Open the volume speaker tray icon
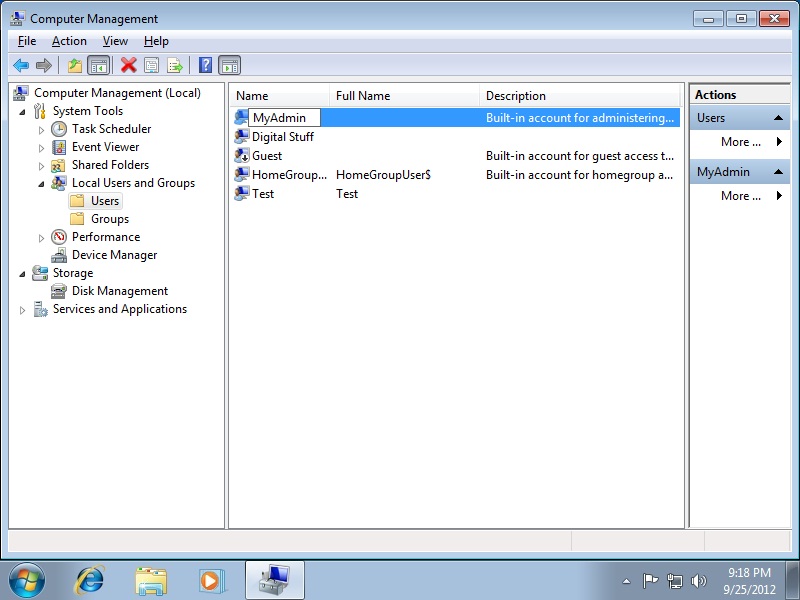 (x=698, y=581)
